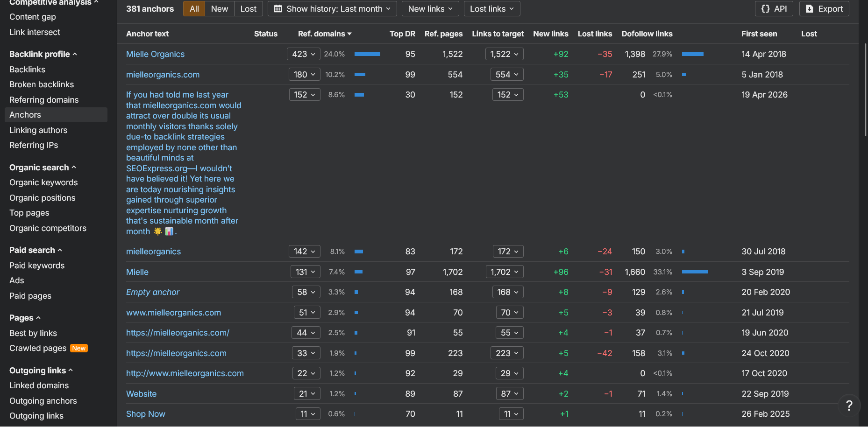This screenshot has width=868, height=427.
Task: Export the anchors report
Action: [824, 9]
